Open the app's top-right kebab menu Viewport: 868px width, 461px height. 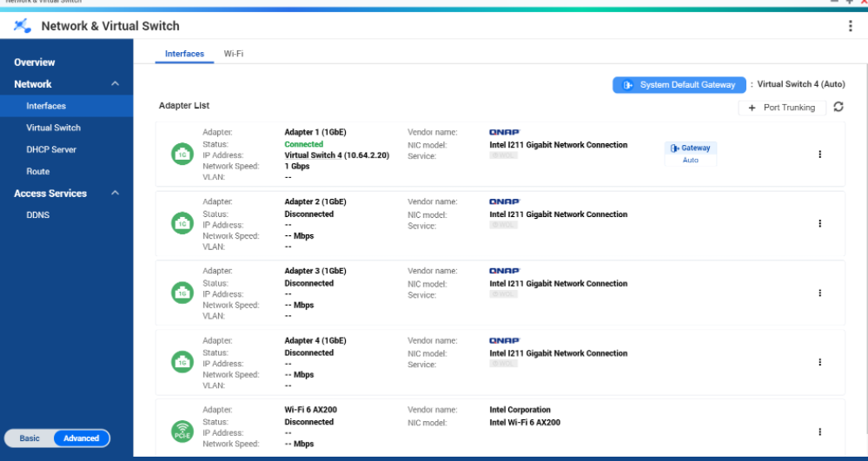[x=851, y=26]
